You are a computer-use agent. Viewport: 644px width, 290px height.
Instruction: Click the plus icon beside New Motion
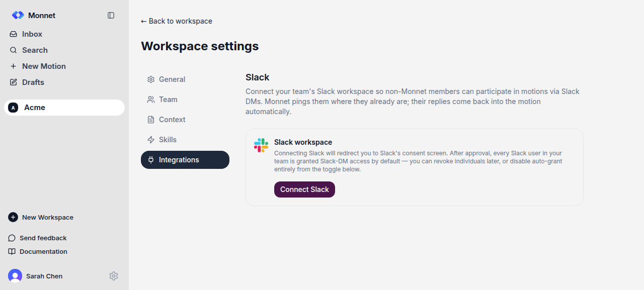coord(14,66)
